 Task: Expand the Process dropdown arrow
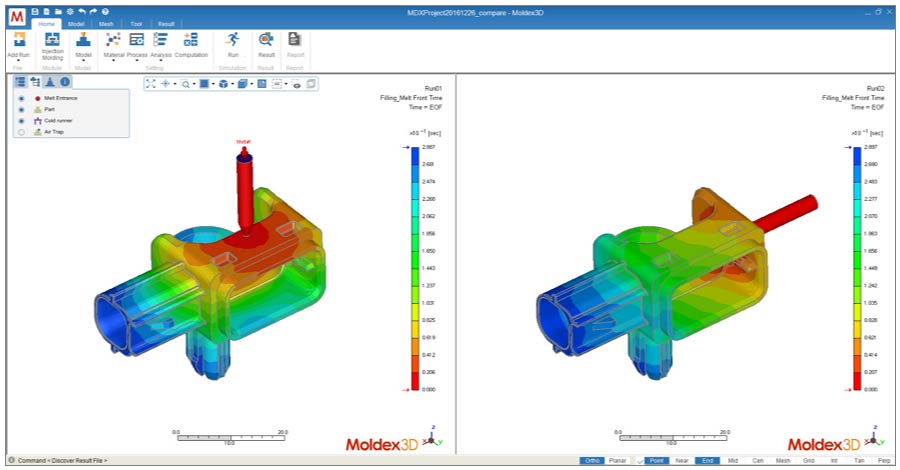(137, 60)
